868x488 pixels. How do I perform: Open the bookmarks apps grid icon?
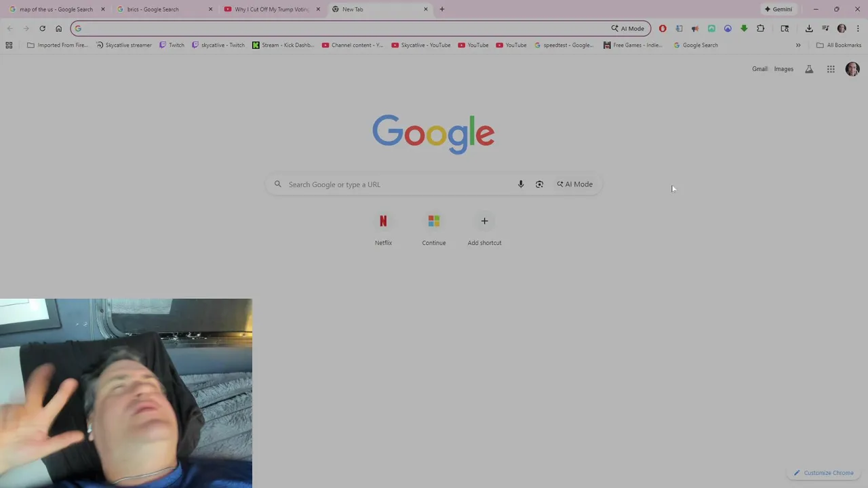click(x=9, y=45)
